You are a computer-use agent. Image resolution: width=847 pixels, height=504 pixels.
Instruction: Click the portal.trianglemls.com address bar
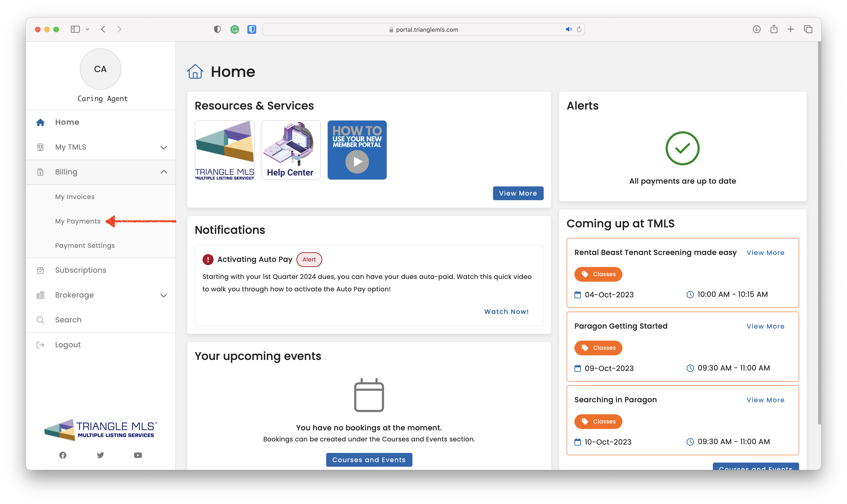(423, 29)
